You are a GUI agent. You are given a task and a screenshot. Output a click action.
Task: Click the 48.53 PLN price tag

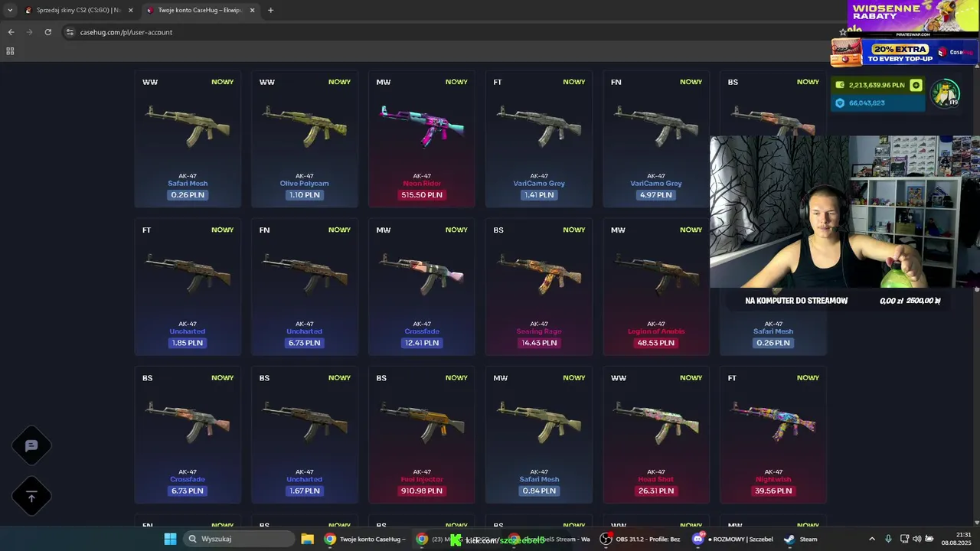656,343
